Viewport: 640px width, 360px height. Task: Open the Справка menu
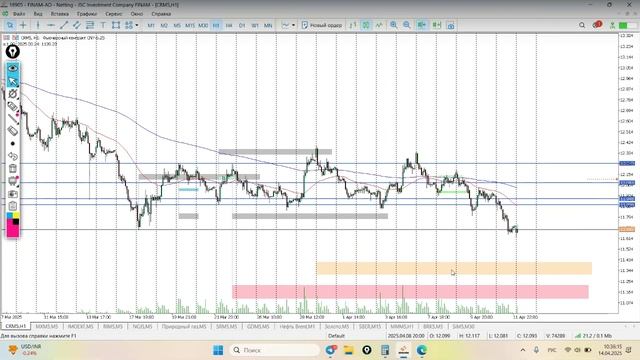pos(161,14)
